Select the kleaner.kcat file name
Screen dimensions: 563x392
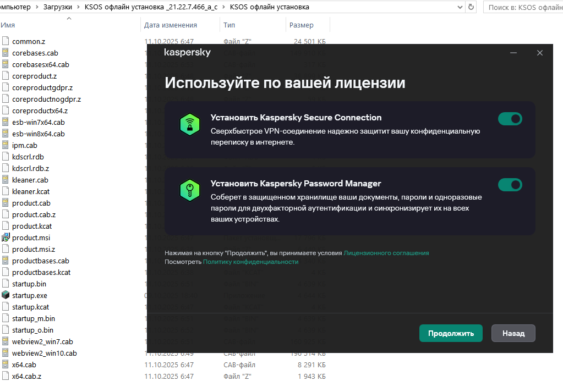(31, 191)
